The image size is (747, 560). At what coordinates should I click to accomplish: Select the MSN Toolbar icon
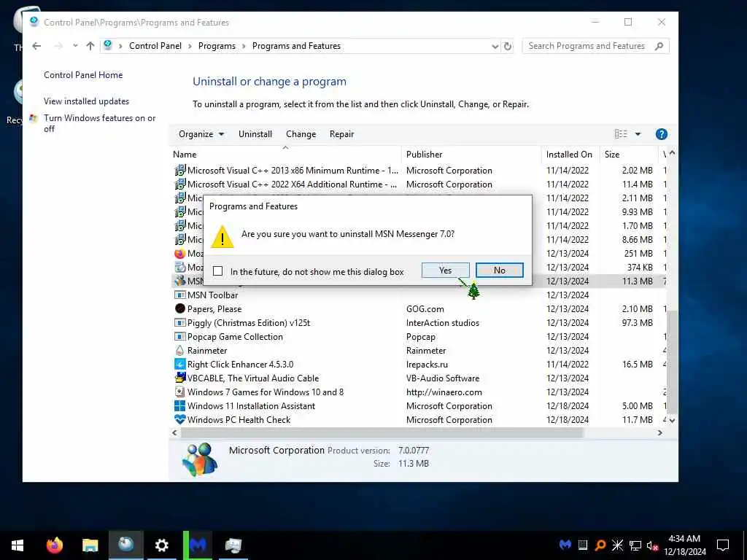[179, 295]
